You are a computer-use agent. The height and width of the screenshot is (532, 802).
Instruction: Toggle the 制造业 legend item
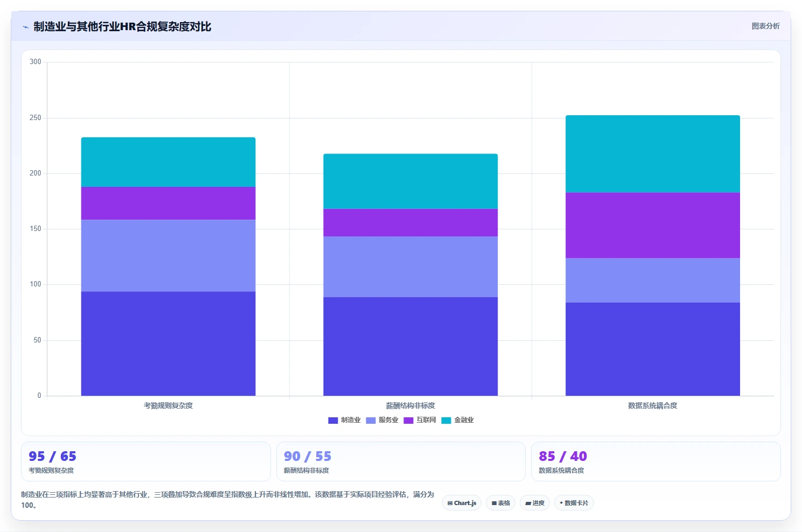(344, 420)
